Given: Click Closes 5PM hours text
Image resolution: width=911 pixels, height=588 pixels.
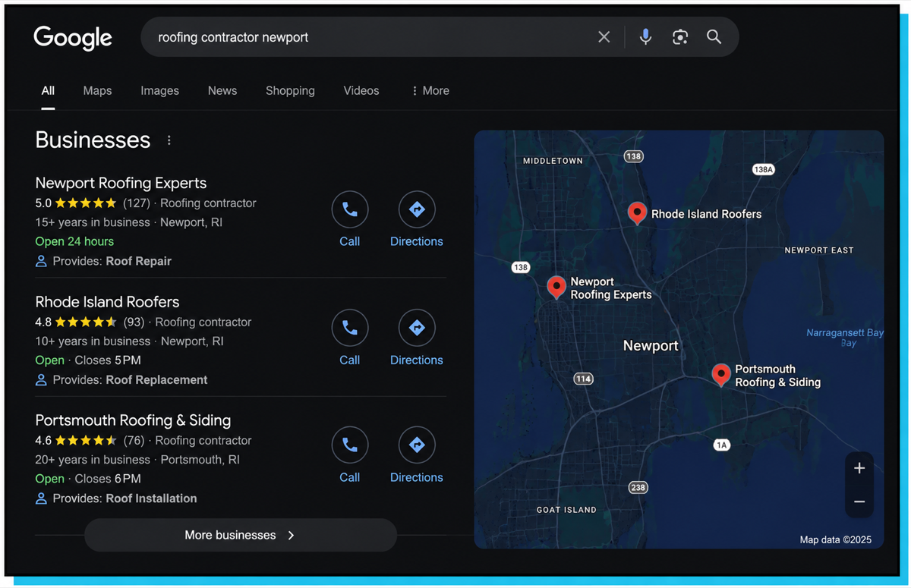Looking at the screenshot, I should tap(108, 360).
